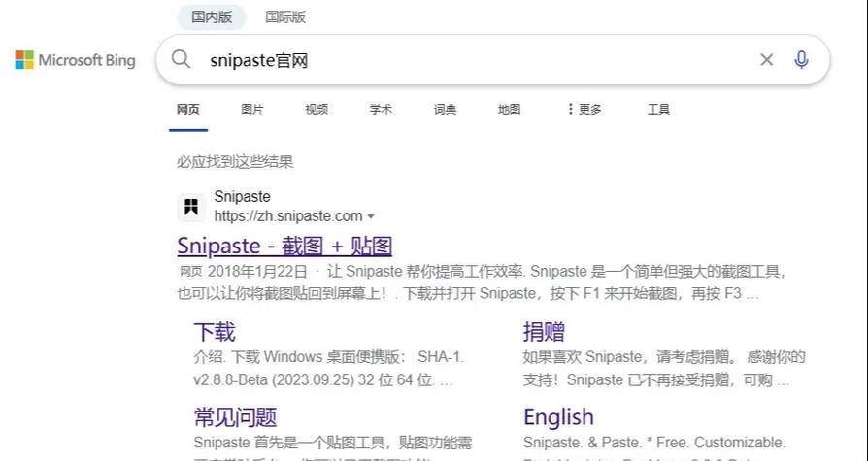The width and height of the screenshot is (868, 461).
Task: Switch to 国际版 tab
Action: click(285, 17)
